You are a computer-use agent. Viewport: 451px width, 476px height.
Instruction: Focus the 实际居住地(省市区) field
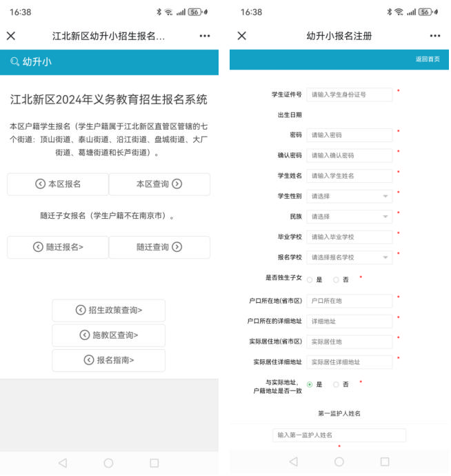point(350,341)
